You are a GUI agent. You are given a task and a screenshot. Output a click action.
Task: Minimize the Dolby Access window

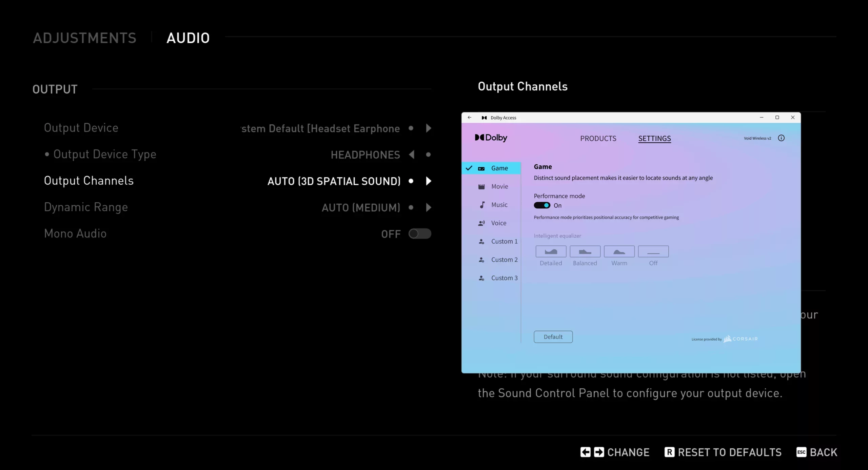coord(762,118)
